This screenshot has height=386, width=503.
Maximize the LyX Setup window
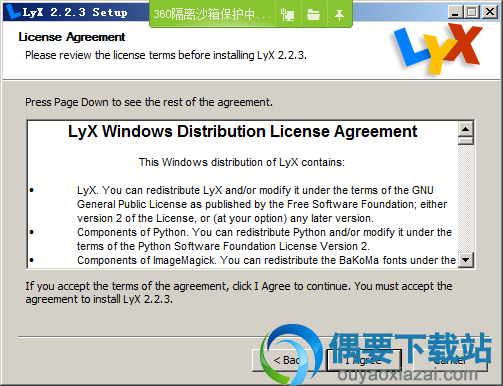471,12
